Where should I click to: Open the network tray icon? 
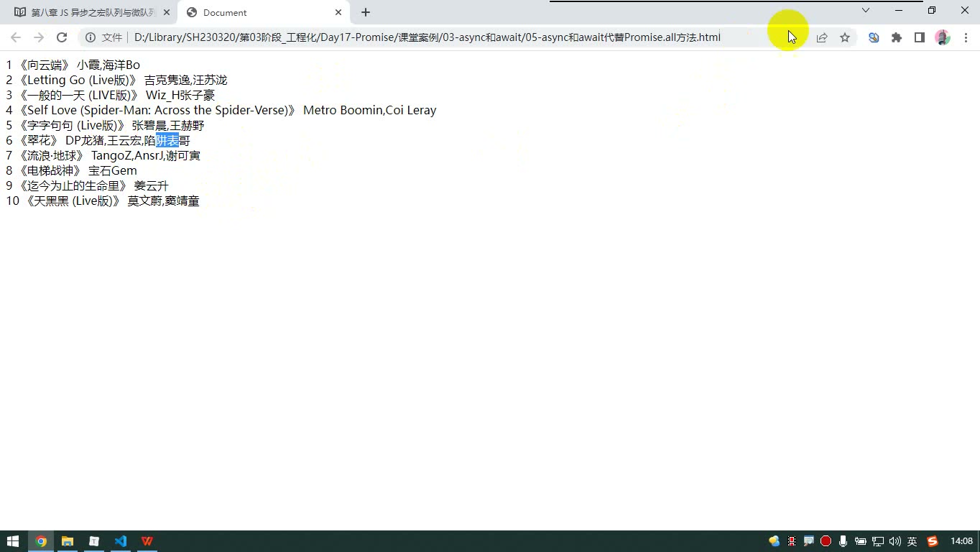[877, 541]
